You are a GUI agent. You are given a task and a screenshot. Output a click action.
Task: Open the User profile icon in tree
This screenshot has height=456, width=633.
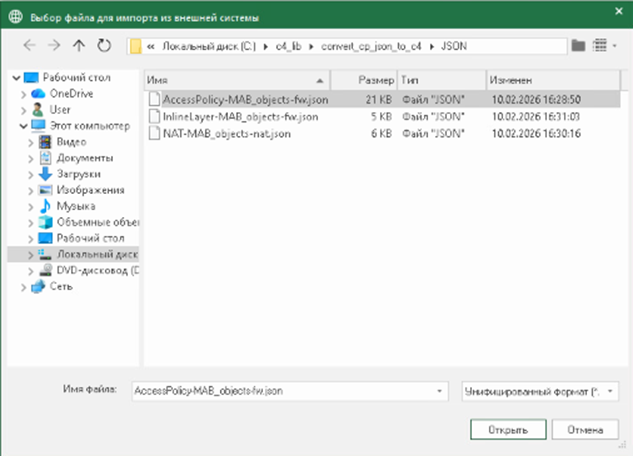pyautogui.click(x=38, y=109)
